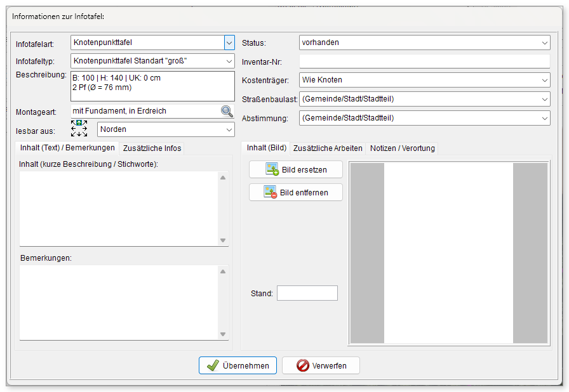This screenshot has height=392, width=569.
Task: Click the 'lesbar aus:' label
Action: [x=35, y=131]
